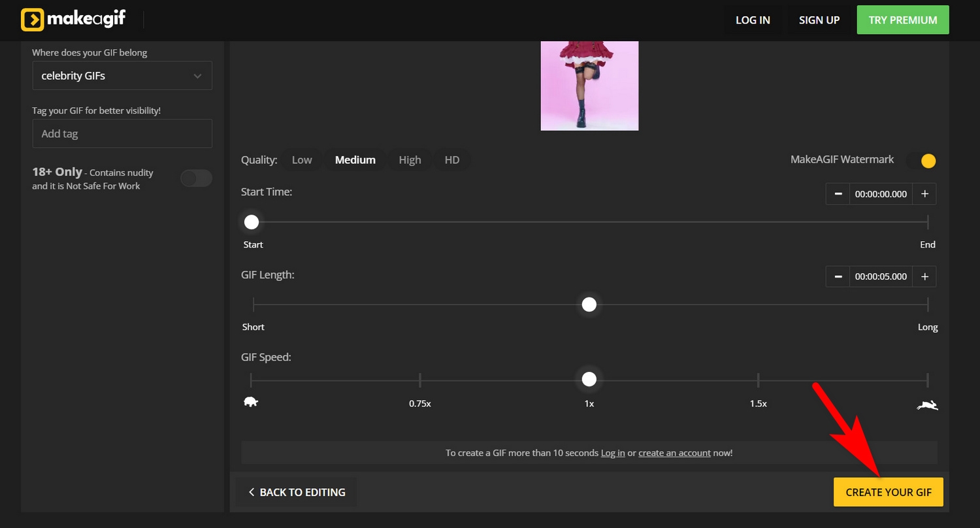Select High quality
Image resolution: width=980 pixels, height=528 pixels.
point(410,160)
